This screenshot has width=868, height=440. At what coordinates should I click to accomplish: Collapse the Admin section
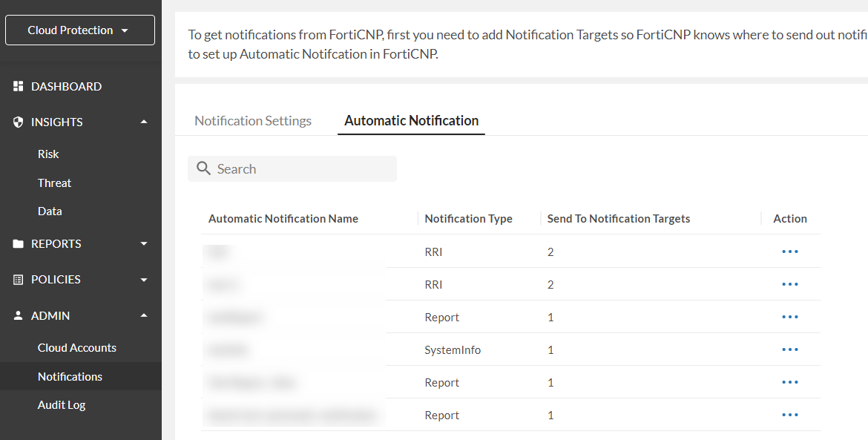[x=144, y=315]
